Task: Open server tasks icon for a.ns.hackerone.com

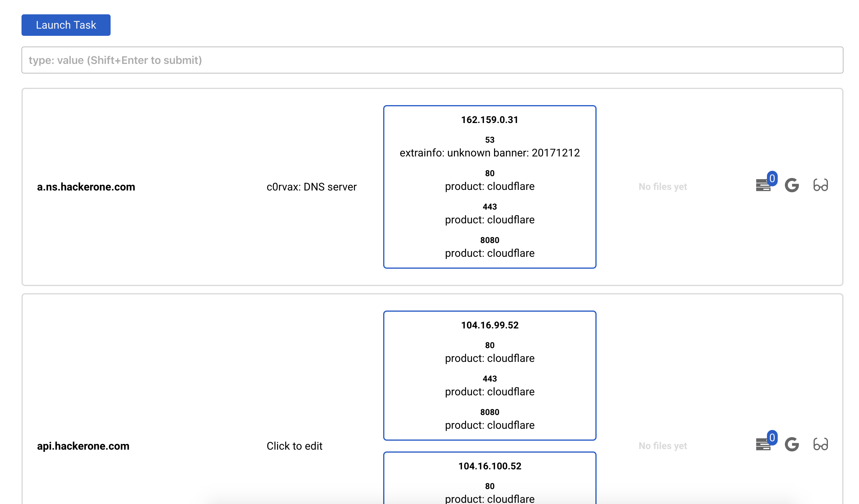Action: tap(762, 186)
